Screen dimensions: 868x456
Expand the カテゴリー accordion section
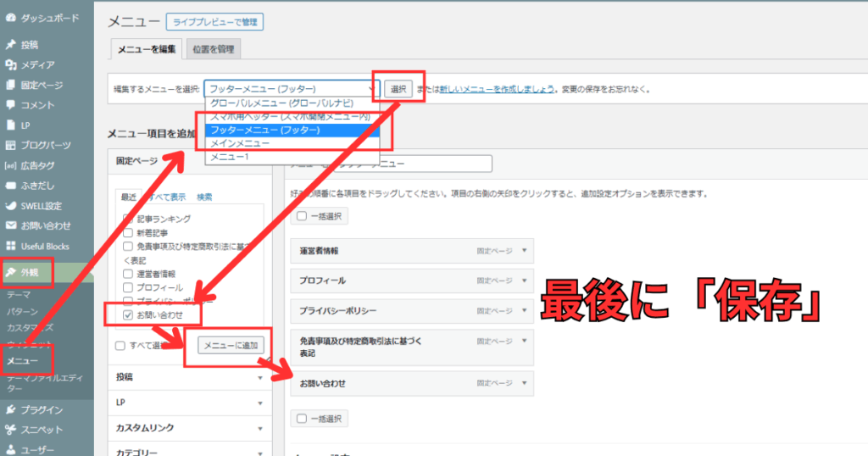point(190,451)
